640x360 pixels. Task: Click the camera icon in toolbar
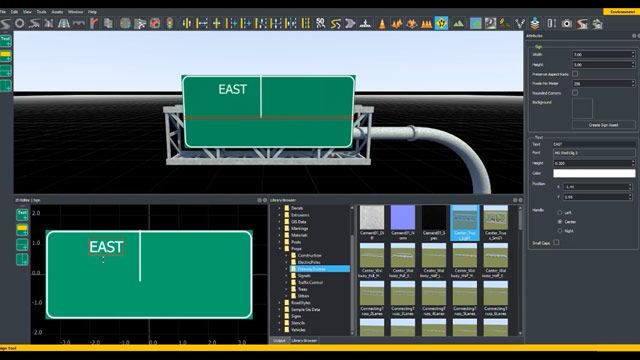[x=567, y=24]
